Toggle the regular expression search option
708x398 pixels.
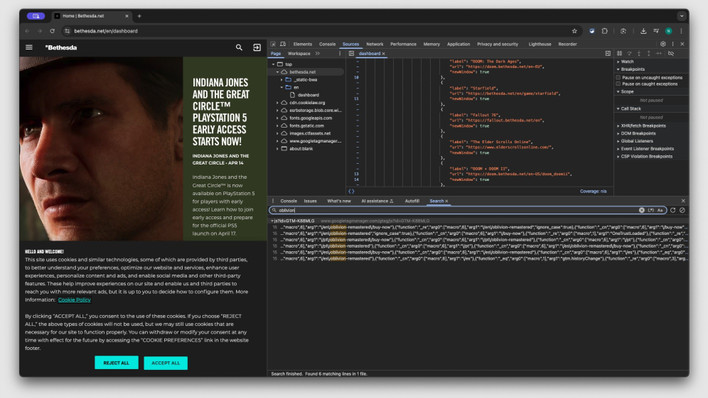[x=651, y=210]
